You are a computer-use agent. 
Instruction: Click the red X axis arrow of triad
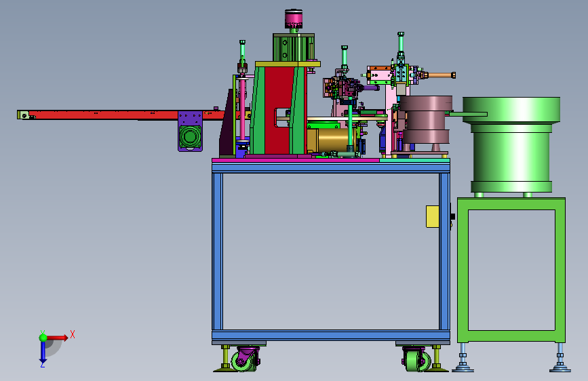[57, 338]
